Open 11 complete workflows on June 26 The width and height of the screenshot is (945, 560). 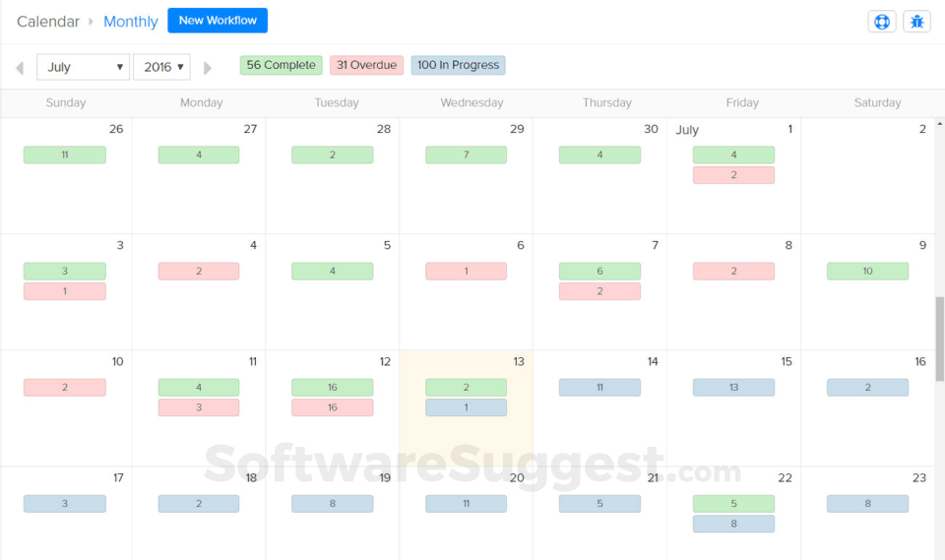point(65,155)
